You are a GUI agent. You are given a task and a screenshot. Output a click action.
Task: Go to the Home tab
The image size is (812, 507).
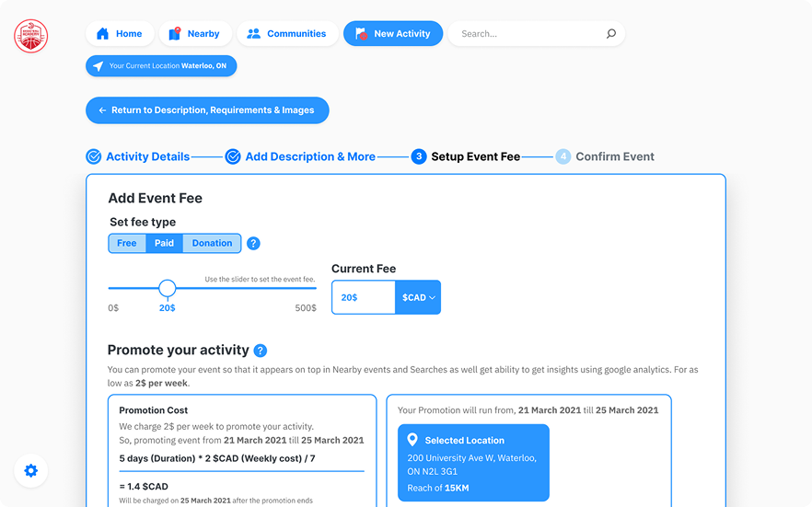coord(119,34)
